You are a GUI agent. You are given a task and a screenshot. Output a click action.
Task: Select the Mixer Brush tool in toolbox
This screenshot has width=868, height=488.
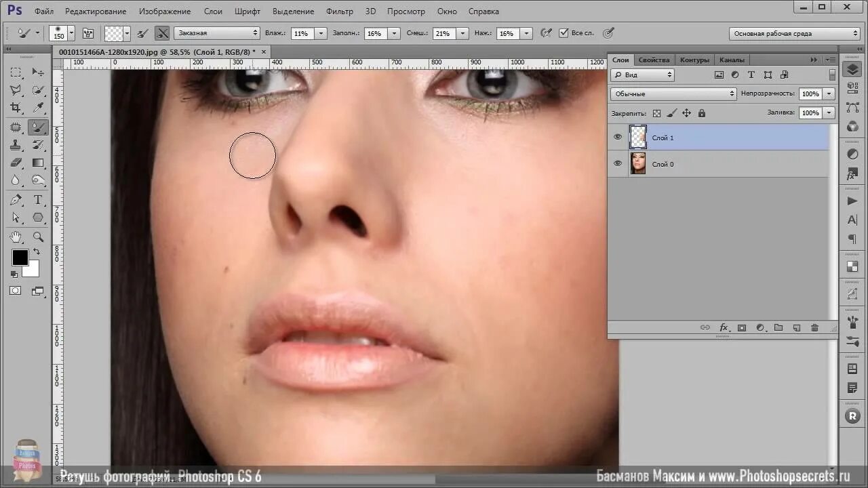pyautogui.click(x=38, y=127)
